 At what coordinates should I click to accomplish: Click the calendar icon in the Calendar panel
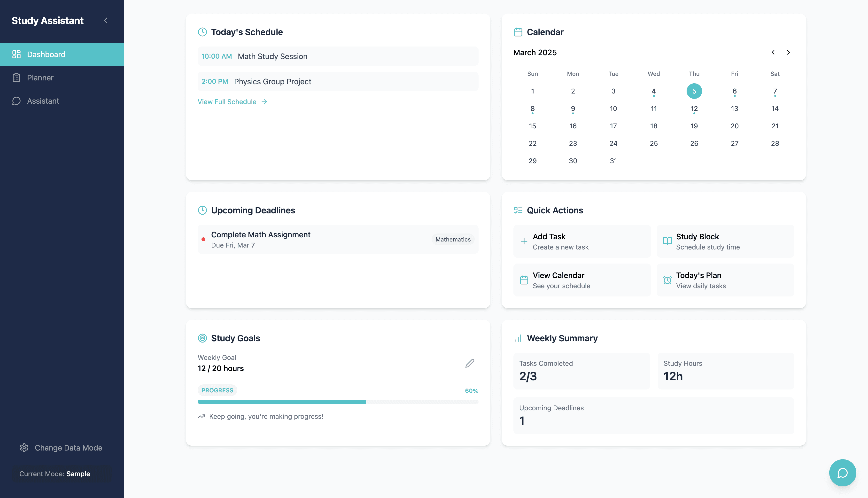(x=518, y=32)
